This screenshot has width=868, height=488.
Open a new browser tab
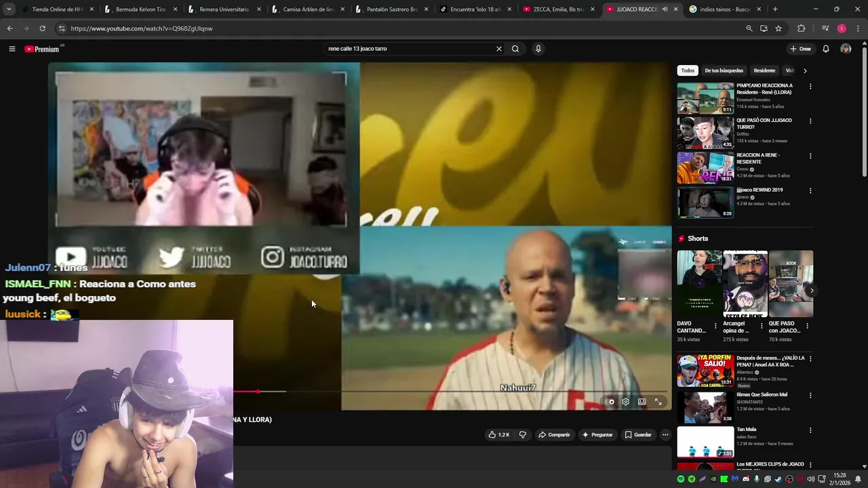[x=775, y=9]
